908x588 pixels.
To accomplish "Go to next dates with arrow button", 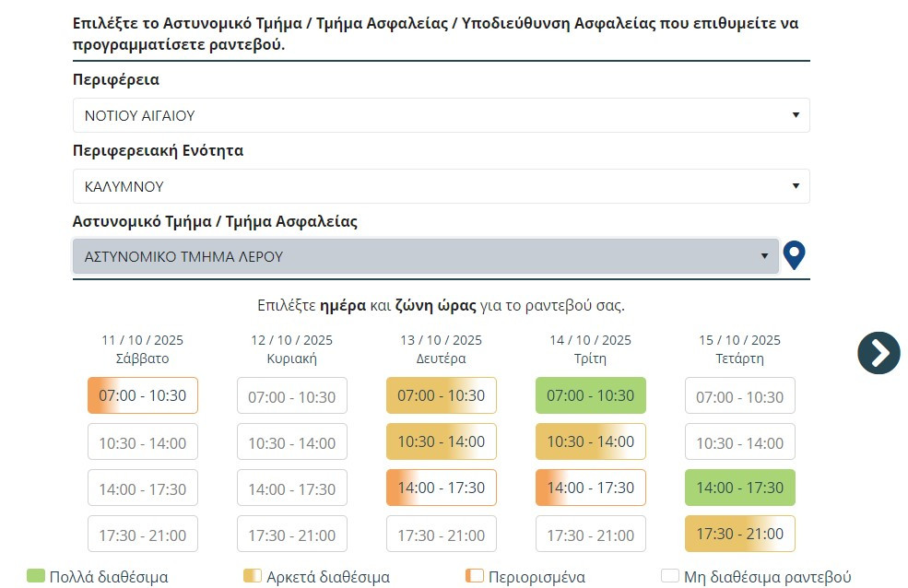I will pos(879,352).
